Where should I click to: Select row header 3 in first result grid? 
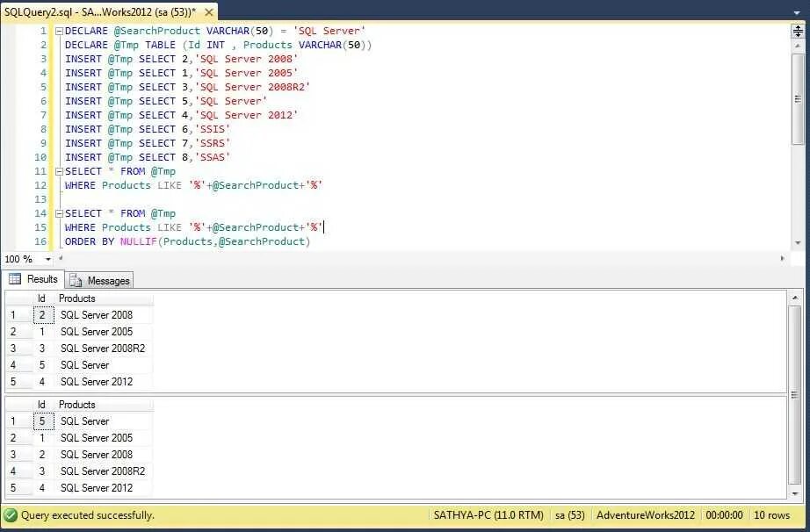pyautogui.click(x=18, y=349)
